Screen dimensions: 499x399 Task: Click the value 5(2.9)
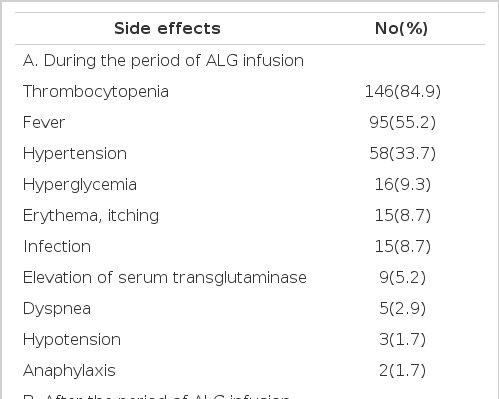tap(403, 308)
